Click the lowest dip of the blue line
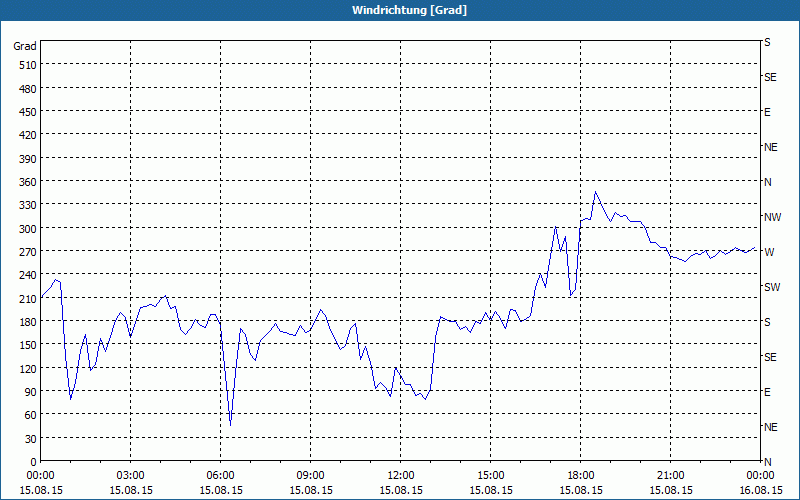The image size is (800, 500). (230, 426)
